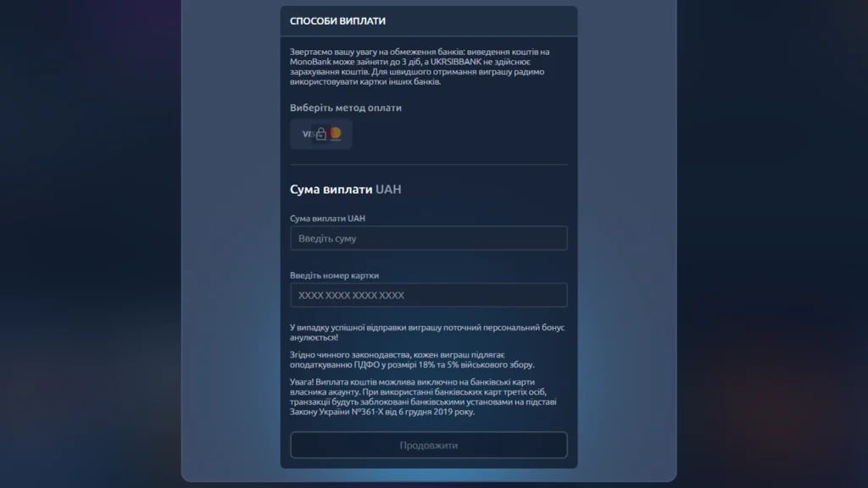Select the Visa/Mastercard payment method tile
This screenshot has width=868, height=488.
pos(320,134)
